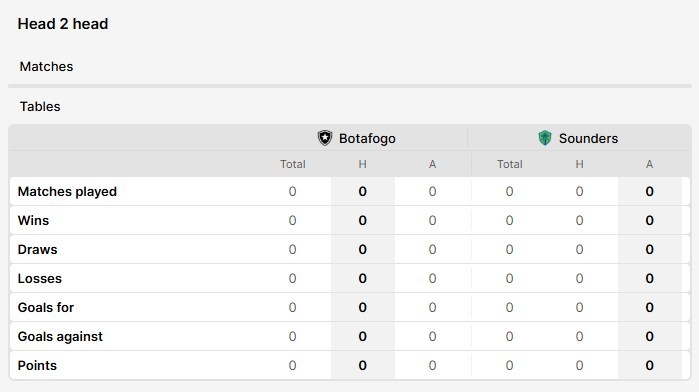Select Sounders A column header
The image size is (699, 392).
coord(650,164)
